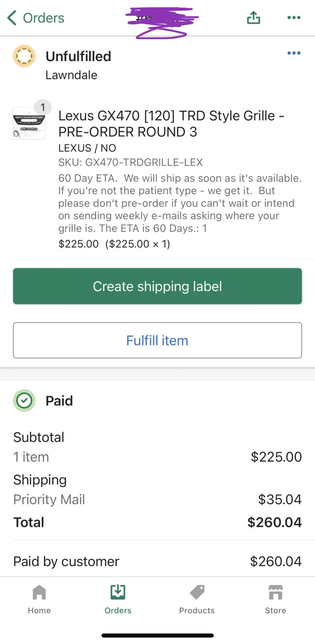Open Unfulfilled section three-dot menu

[x=294, y=53]
